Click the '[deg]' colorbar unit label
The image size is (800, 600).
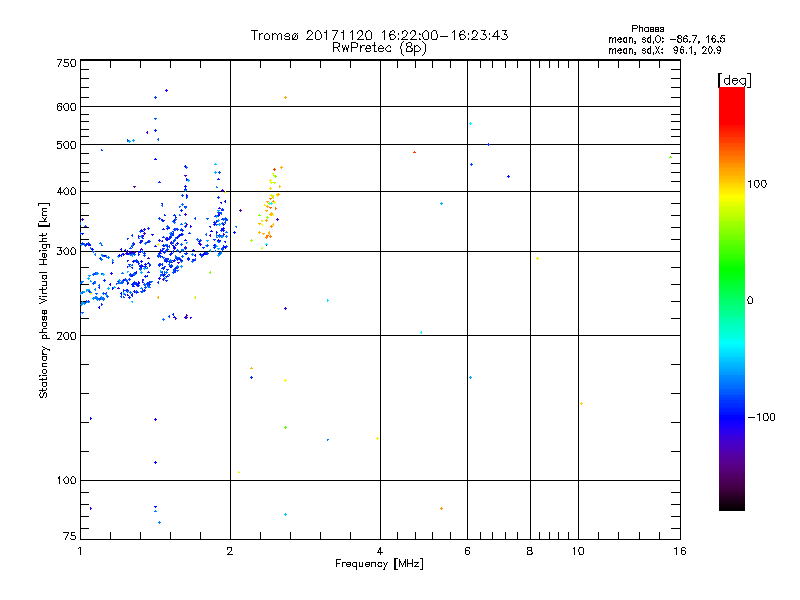(x=734, y=81)
